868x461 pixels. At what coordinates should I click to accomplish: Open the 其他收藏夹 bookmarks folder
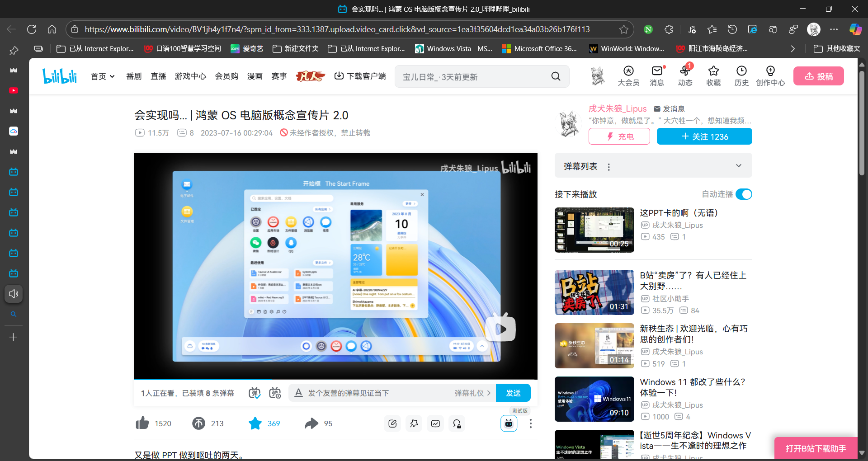(x=836, y=49)
